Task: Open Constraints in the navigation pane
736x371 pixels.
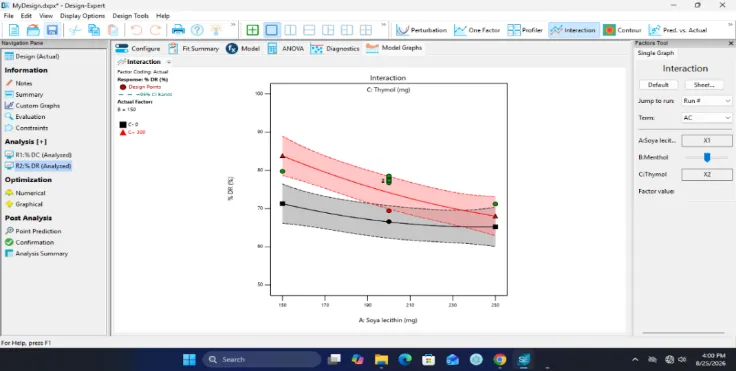Action: [26, 128]
